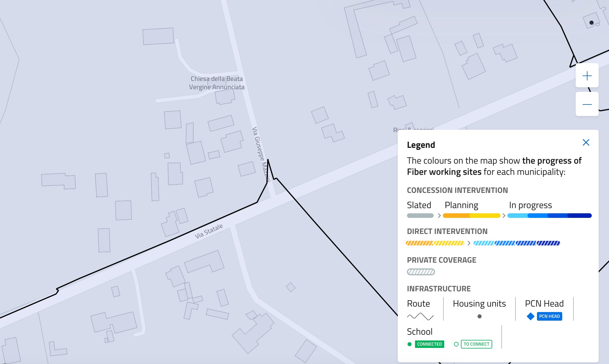Click the blue PCN Head diamond icon
The image size is (609, 364).
[530, 316]
